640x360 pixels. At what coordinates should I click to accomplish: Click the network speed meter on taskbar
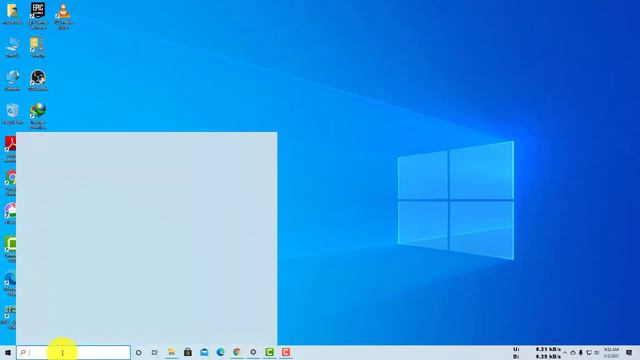(x=536, y=353)
